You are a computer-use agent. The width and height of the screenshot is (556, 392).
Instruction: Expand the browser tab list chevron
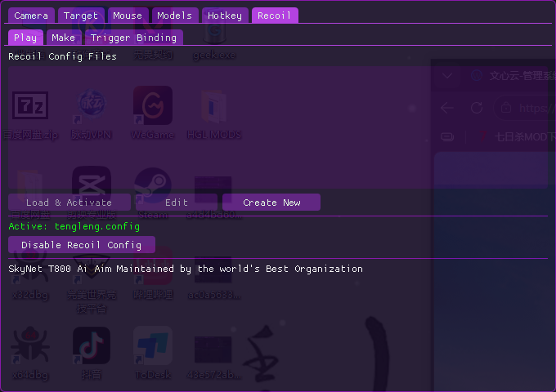tap(446, 77)
